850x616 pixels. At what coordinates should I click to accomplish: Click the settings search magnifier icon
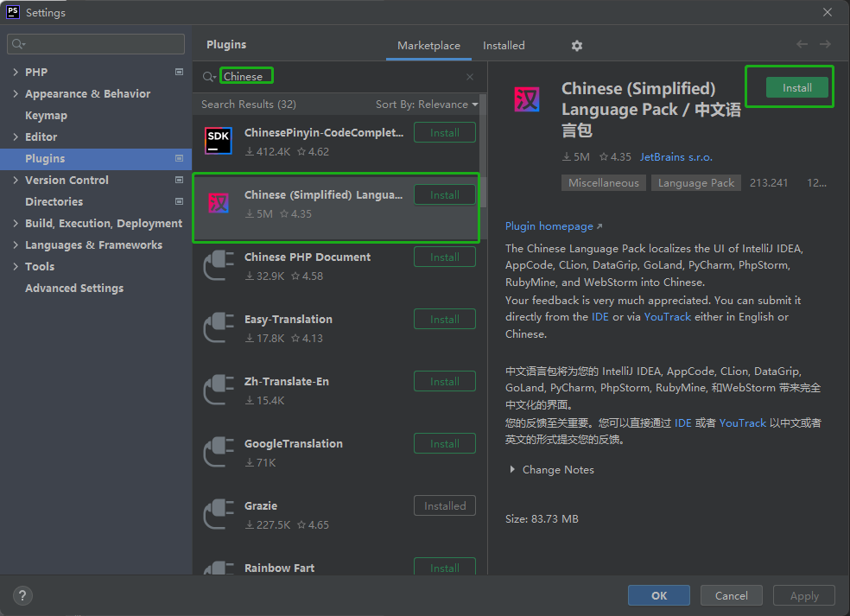tap(18, 44)
